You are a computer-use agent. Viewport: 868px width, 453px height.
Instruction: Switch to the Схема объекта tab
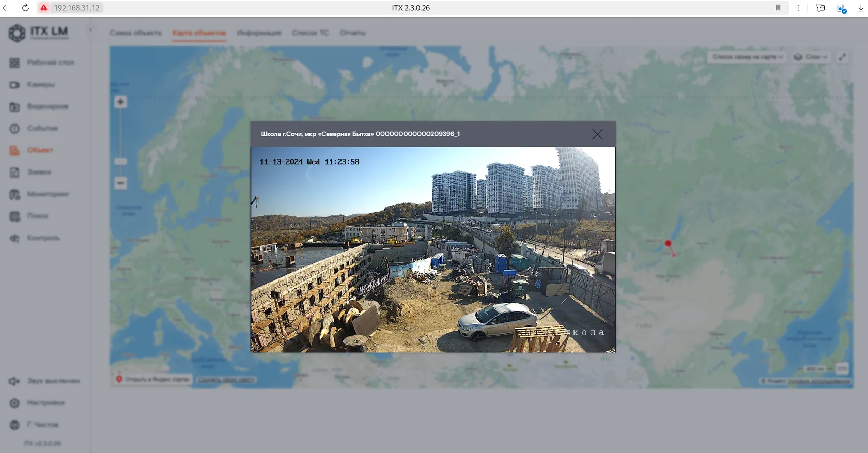click(x=135, y=33)
